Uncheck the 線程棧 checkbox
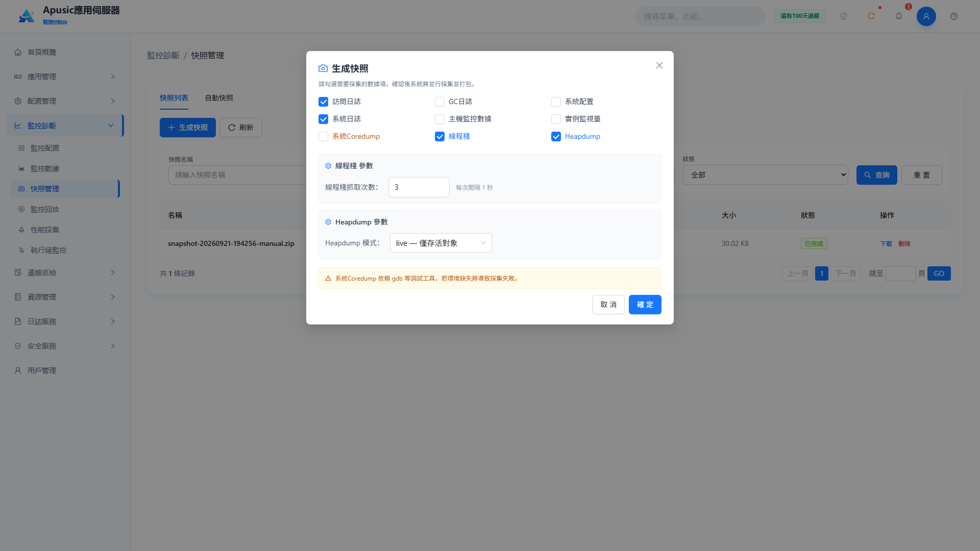The height and width of the screenshot is (551, 980). tap(439, 136)
